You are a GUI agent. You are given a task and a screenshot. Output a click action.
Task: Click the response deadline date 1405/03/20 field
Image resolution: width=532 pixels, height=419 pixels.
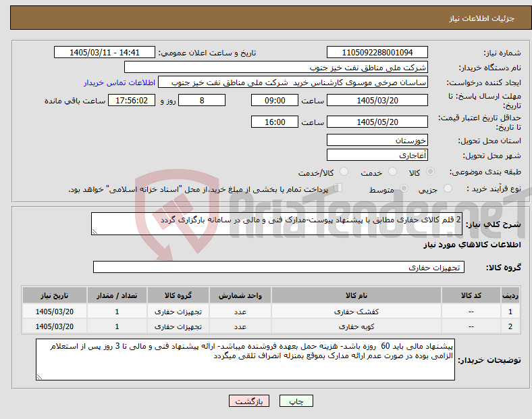tap(377, 100)
